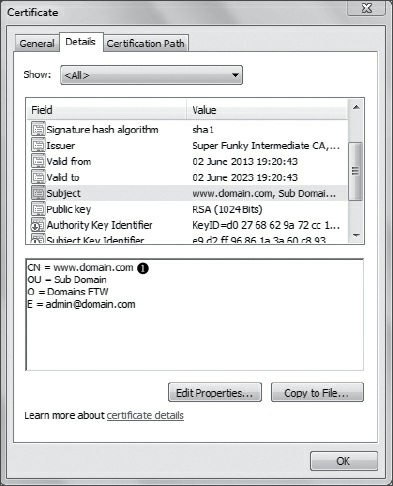Click the Valid to field icon

[x=38, y=177]
